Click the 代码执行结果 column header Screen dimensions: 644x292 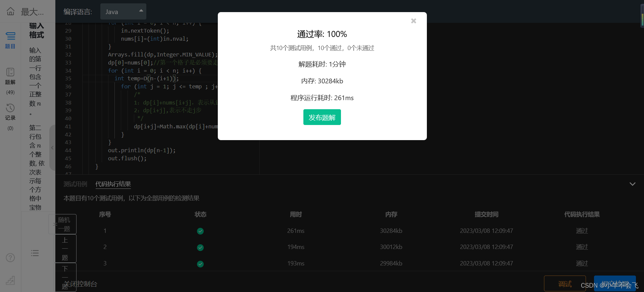(582, 214)
